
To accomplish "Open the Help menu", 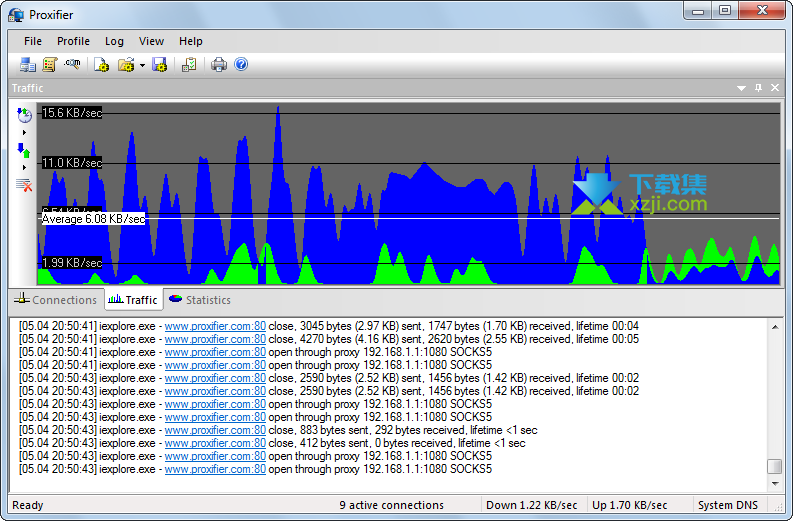I will point(191,41).
